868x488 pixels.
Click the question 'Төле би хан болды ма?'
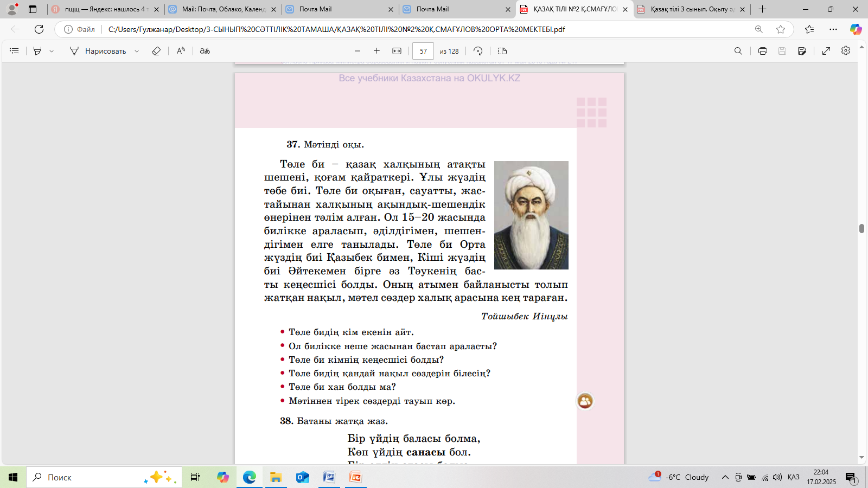342,387
